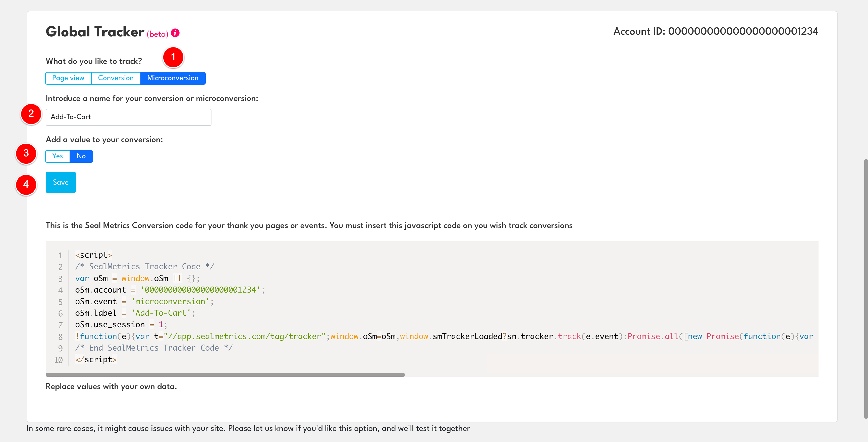The image size is (868, 442).
Task: Open the pink info tooltip beside (beta)
Action: [x=175, y=33]
